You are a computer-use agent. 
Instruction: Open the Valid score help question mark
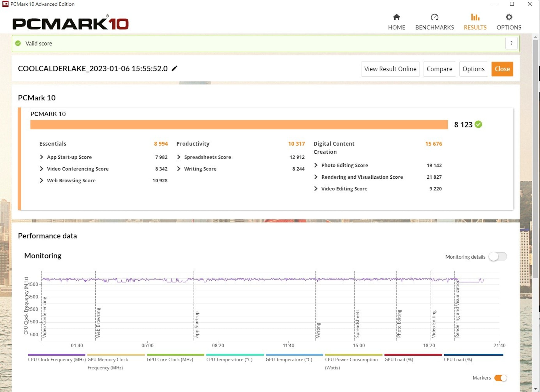pyautogui.click(x=511, y=43)
